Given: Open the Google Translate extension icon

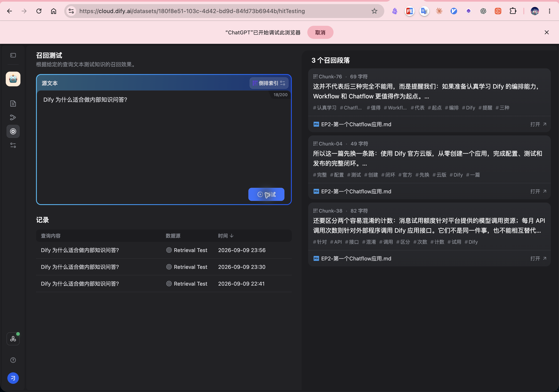Looking at the screenshot, I should click(424, 11).
